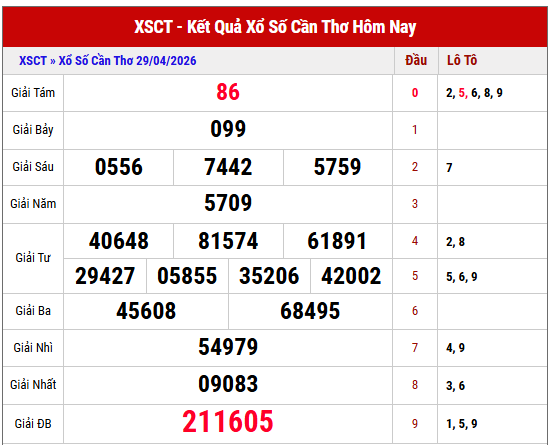
Task: Select the Giải Tư number 05855
Action: click(187, 276)
